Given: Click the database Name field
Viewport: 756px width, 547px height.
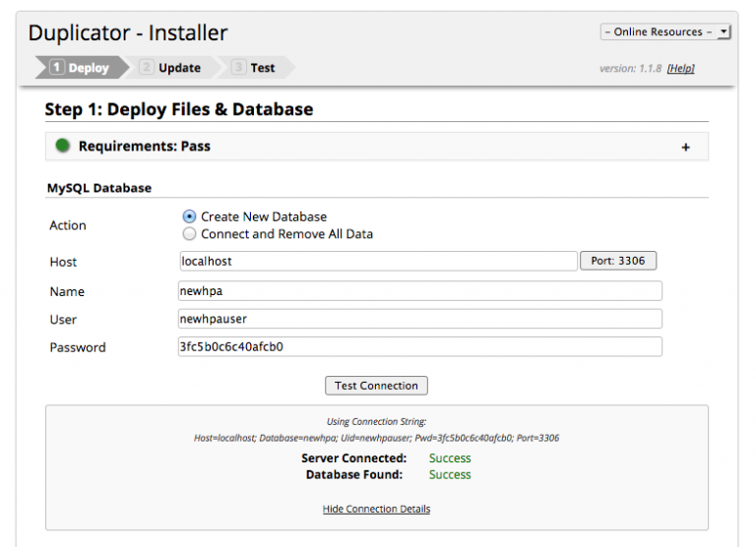Looking at the screenshot, I should pyautogui.click(x=420, y=291).
